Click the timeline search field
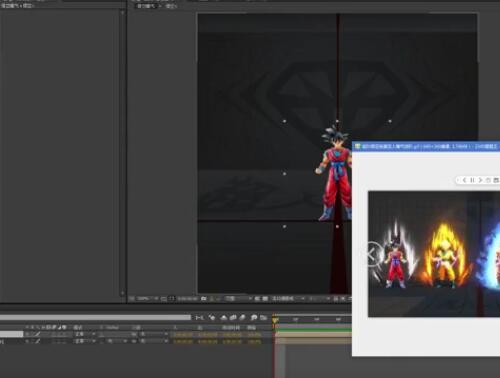Screen dimensions: 500x378 (x=95, y=318)
